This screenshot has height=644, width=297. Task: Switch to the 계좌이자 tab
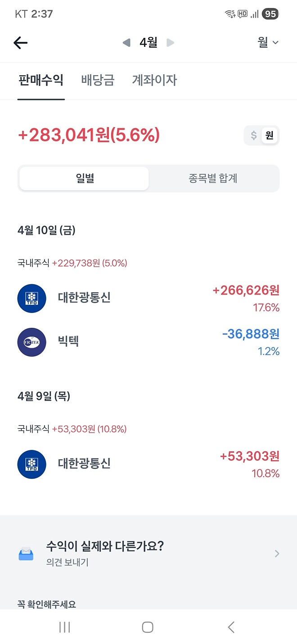[x=154, y=80]
